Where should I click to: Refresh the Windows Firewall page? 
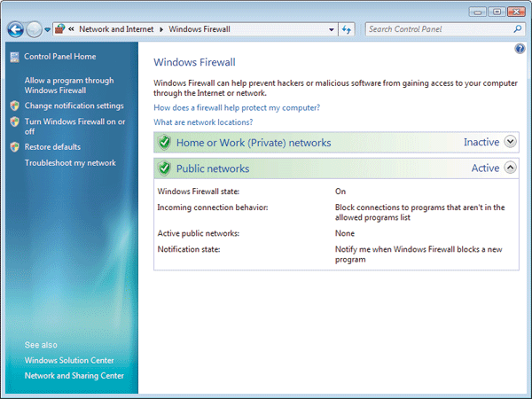pyautogui.click(x=347, y=29)
